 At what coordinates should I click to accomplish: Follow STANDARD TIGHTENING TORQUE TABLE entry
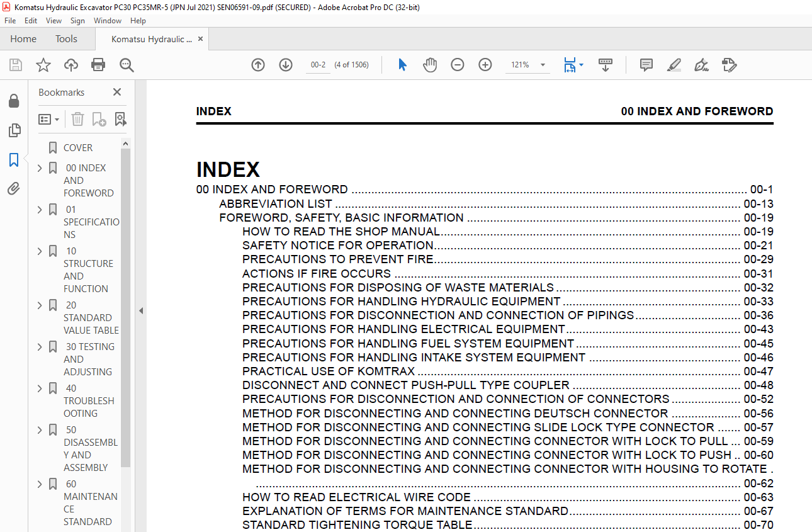click(358, 525)
